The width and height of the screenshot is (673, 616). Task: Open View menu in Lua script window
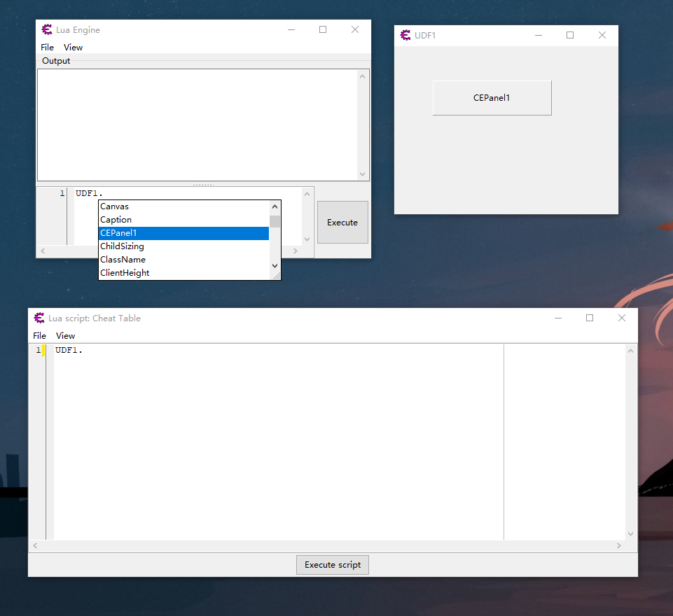(65, 336)
